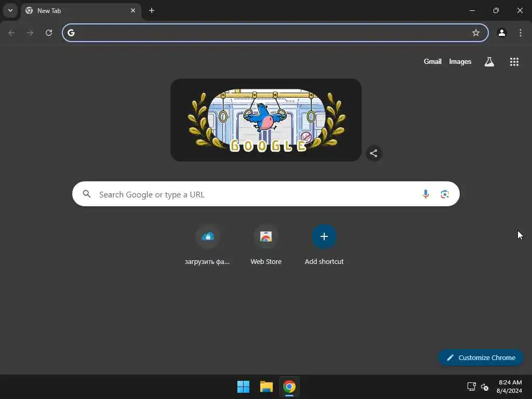Screen dimensions: 532x399
Task: Close the New Tab tab
Action: (133, 10)
